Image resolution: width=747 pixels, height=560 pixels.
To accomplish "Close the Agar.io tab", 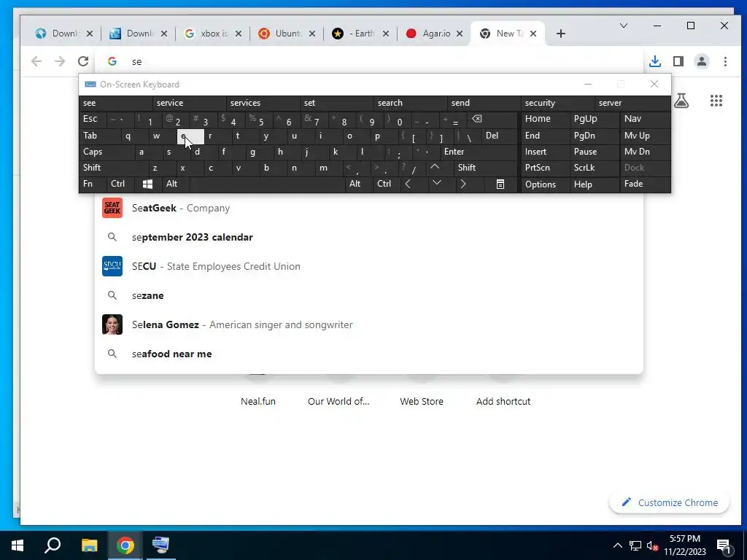I will [460, 34].
